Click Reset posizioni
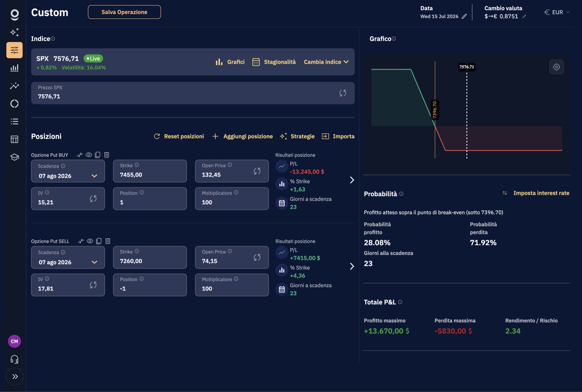This screenshot has width=582, height=392. [x=179, y=136]
